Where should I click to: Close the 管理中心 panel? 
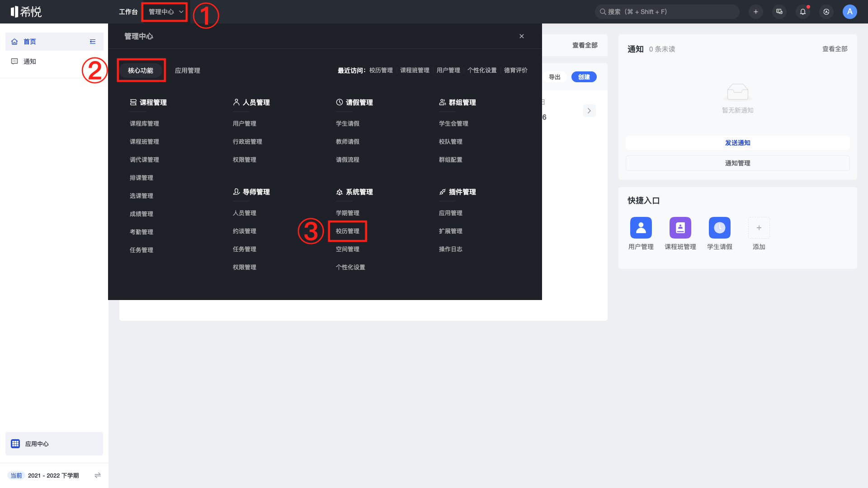click(x=522, y=36)
